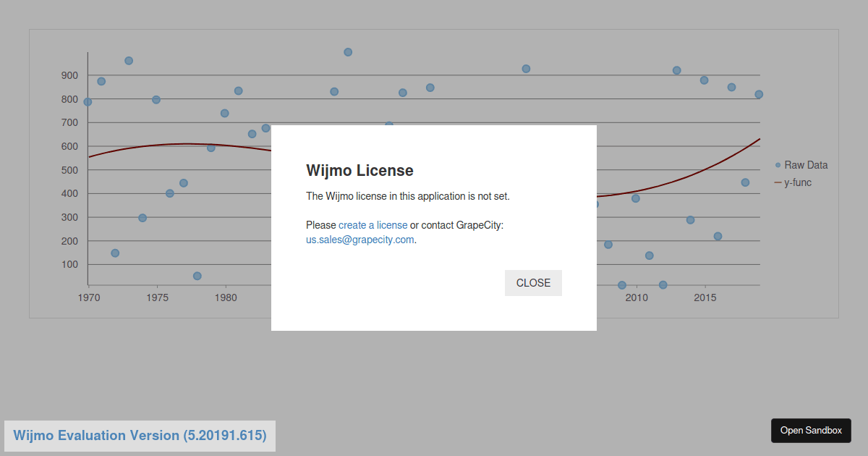This screenshot has height=456, width=868.
Task: Click the 700 y-axis label
Action: click(x=69, y=122)
